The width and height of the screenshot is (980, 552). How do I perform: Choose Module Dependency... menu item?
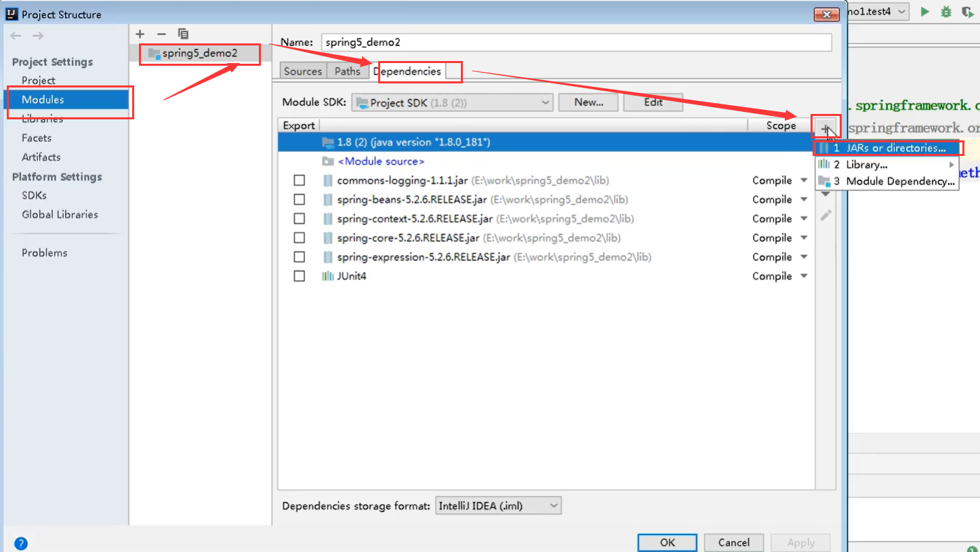tap(886, 181)
